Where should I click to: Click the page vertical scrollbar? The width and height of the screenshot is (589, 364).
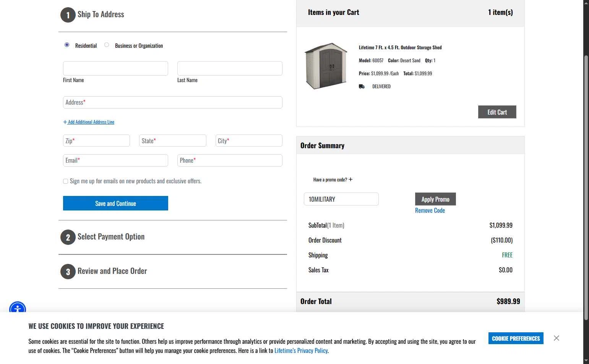[x=586, y=187]
